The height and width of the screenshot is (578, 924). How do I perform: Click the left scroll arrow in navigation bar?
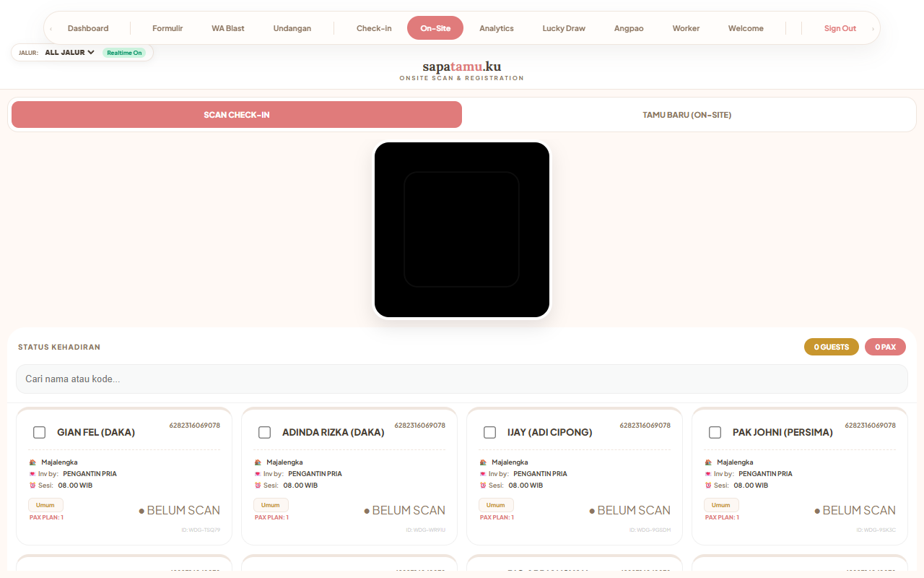pos(51,29)
